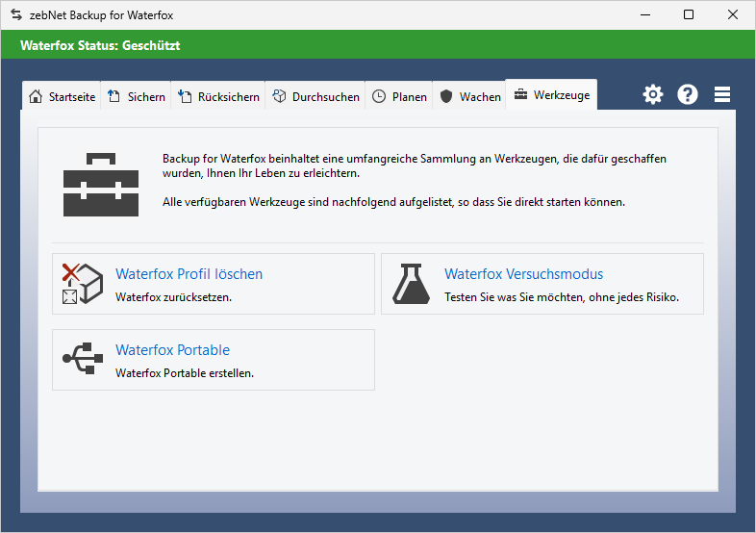
Task: Click the large toolbox icon
Action: coord(101,183)
